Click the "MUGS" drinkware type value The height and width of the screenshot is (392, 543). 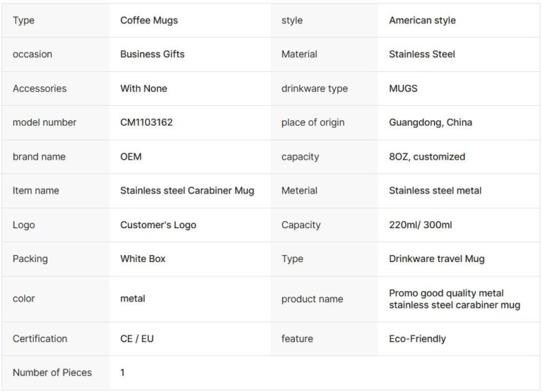click(403, 88)
